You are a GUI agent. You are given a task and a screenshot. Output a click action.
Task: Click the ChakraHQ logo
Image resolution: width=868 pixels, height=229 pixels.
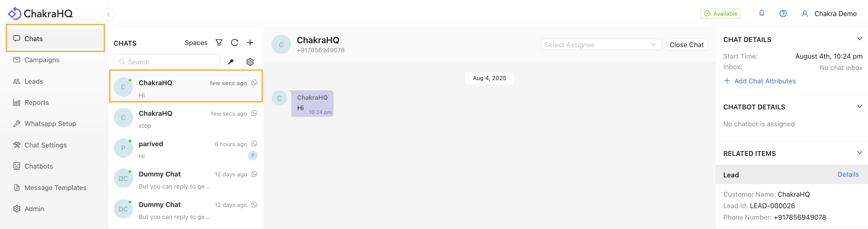pos(40,14)
